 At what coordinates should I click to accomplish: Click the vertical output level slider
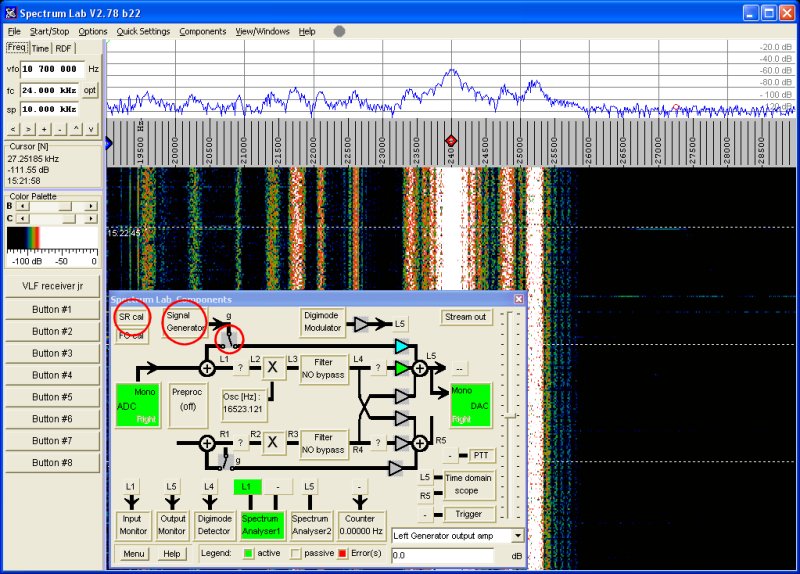(x=510, y=416)
